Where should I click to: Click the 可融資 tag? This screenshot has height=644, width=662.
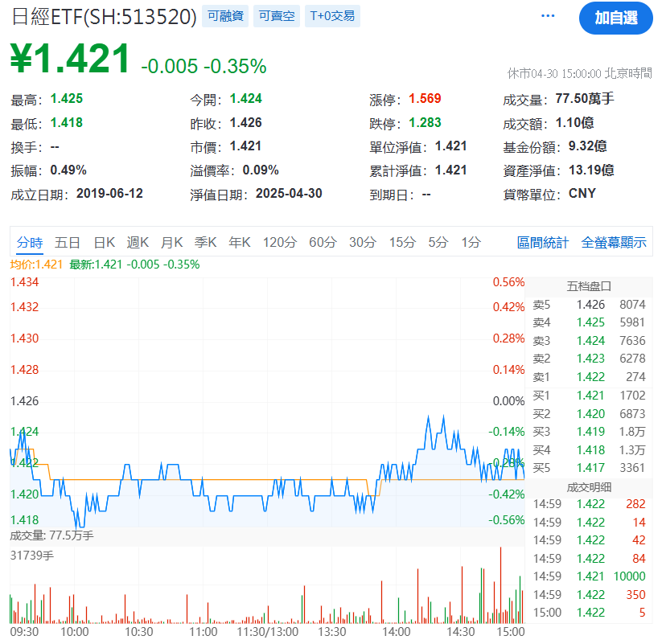pyautogui.click(x=225, y=16)
